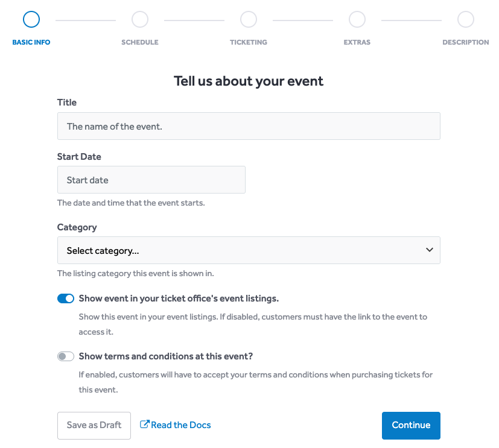
Task: Switch to the DESCRIPTION step label
Action: tap(466, 42)
